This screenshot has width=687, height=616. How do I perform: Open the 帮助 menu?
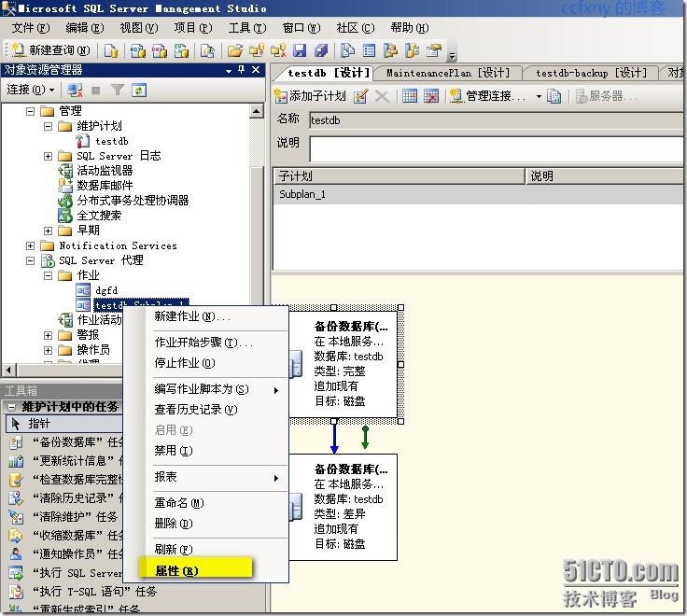tap(410, 28)
